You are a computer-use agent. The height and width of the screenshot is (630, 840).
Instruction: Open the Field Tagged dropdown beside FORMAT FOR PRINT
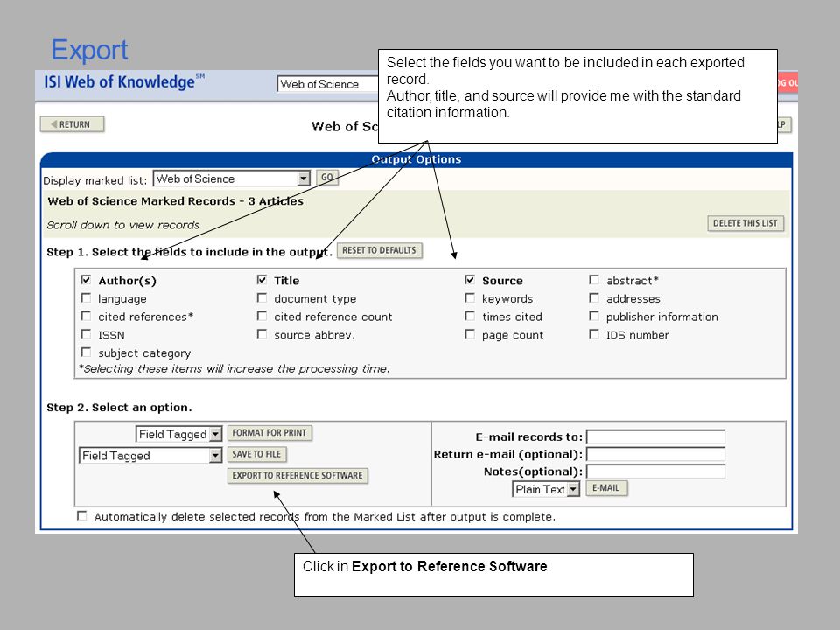click(178, 434)
